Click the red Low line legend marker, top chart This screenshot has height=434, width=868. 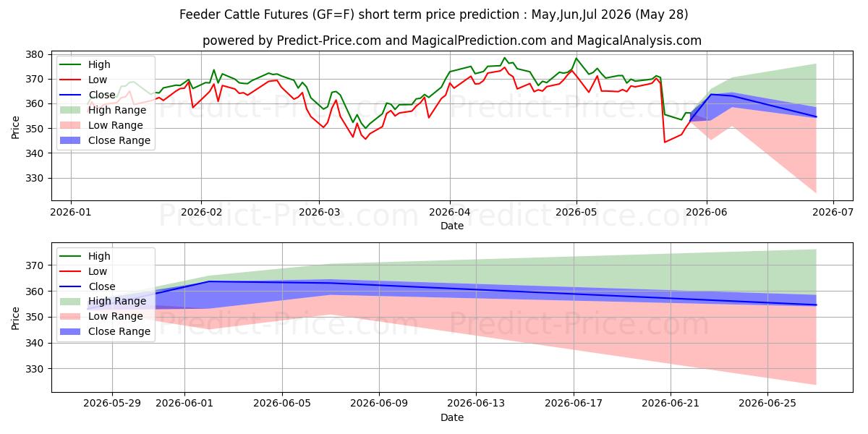72,80
